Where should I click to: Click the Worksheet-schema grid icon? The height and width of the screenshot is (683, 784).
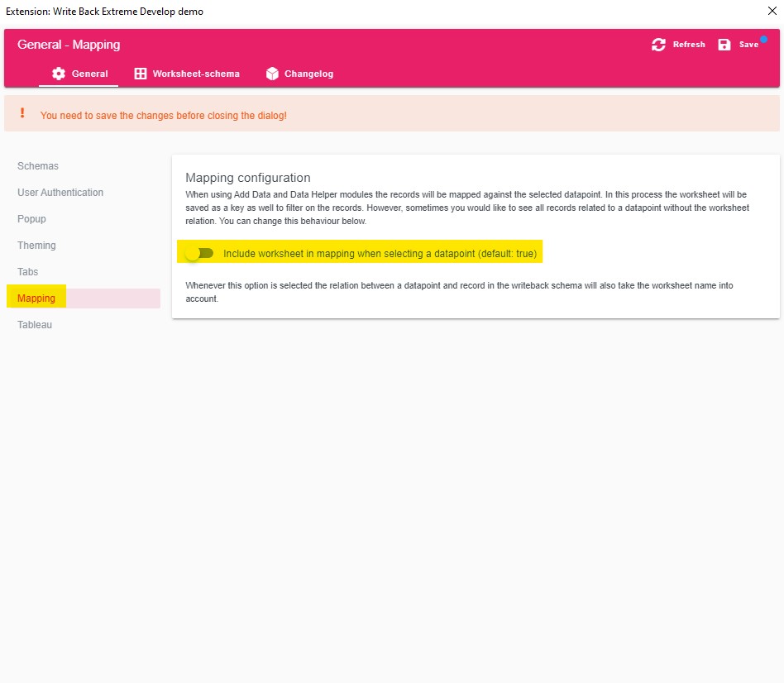(141, 74)
